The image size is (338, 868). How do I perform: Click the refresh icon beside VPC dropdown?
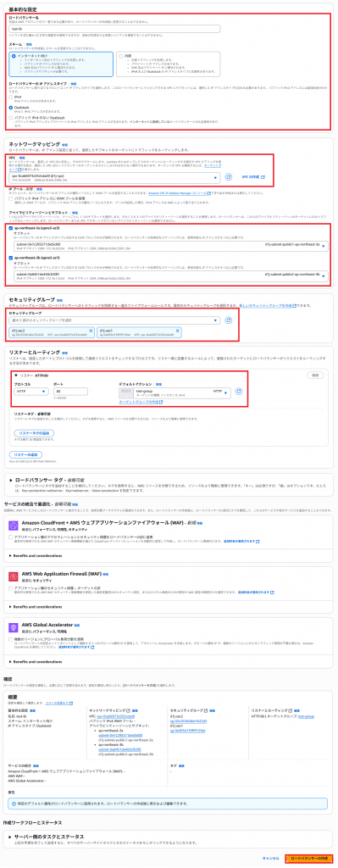(229, 178)
